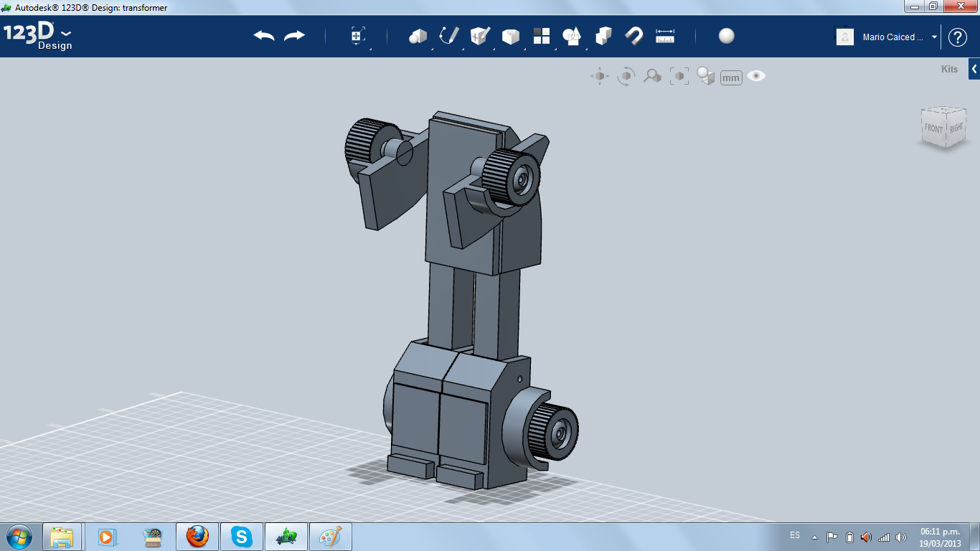This screenshot has width=980, height=551.
Task: Click the FRONT face of view cube
Action: tap(934, 128)
